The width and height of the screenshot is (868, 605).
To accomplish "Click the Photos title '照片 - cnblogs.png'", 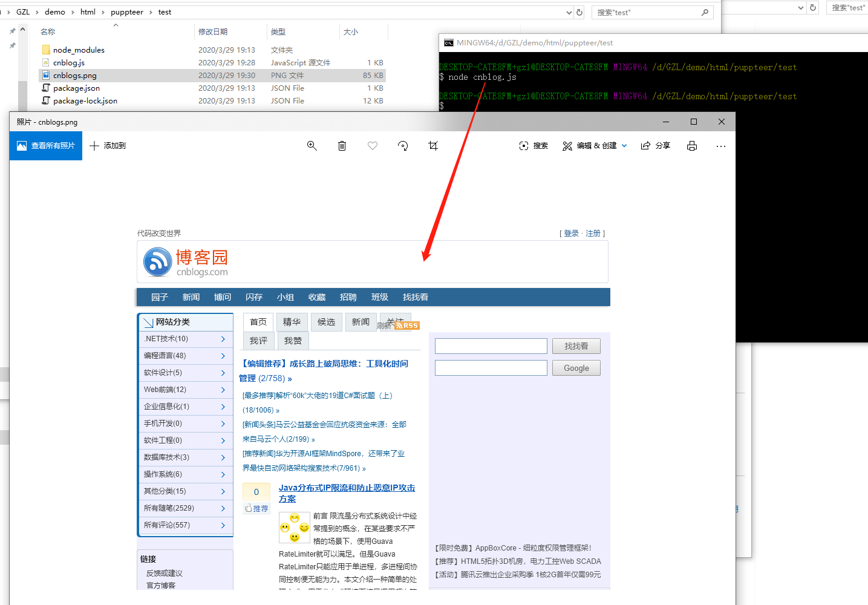I will tap(47, 122).
